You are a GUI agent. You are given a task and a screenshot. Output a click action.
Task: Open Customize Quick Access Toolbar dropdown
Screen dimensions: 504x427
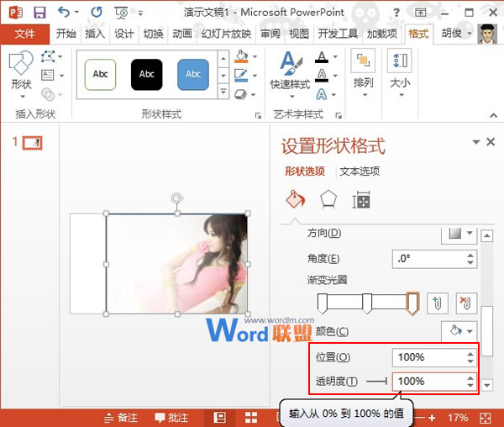point(140,13)
